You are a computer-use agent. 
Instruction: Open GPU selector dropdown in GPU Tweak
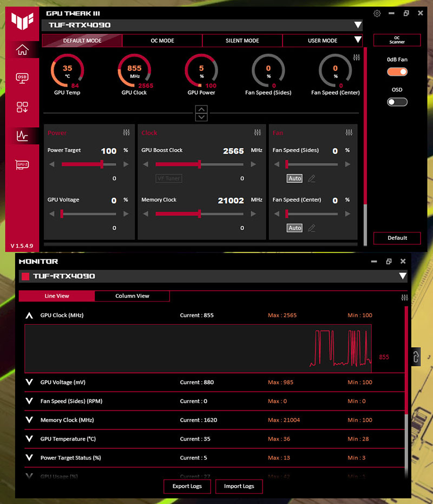click(x=358, y=25)
